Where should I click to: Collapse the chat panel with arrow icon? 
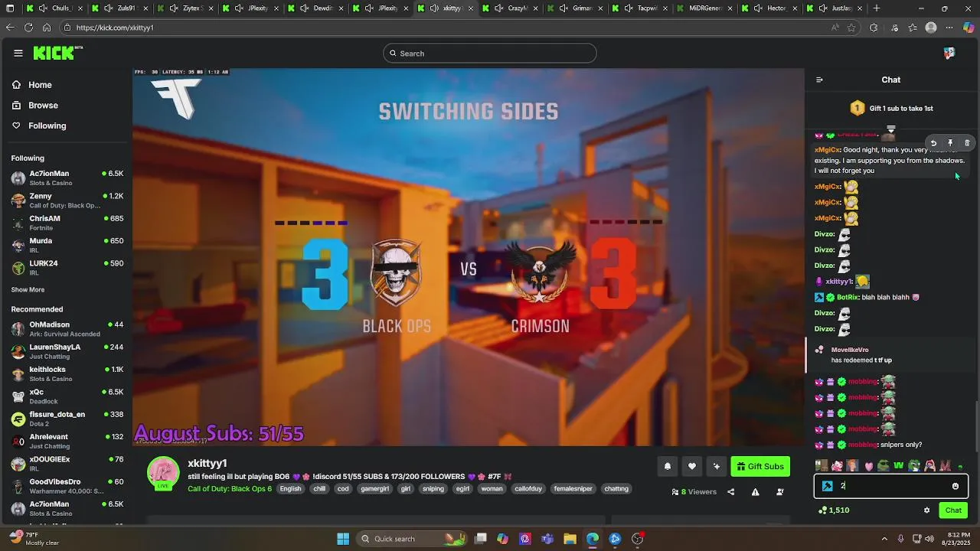tap(819, 80)
